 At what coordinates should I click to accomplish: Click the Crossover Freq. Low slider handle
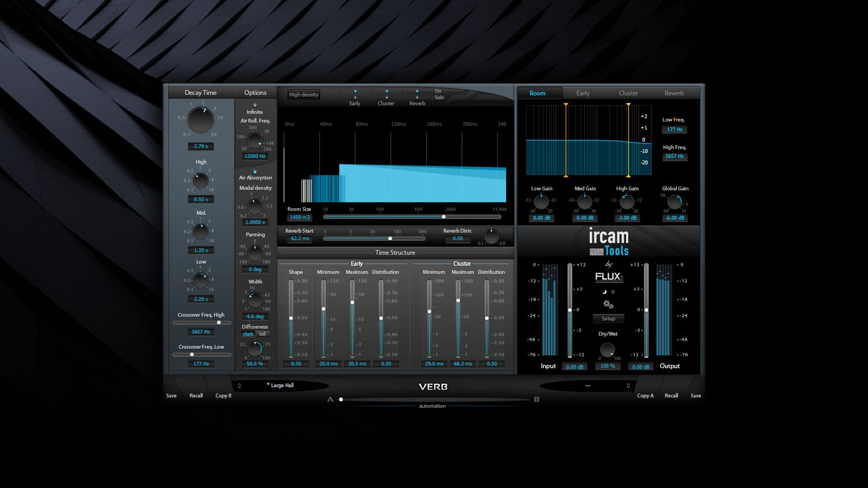pyautogui.click(x=192, y=355)
